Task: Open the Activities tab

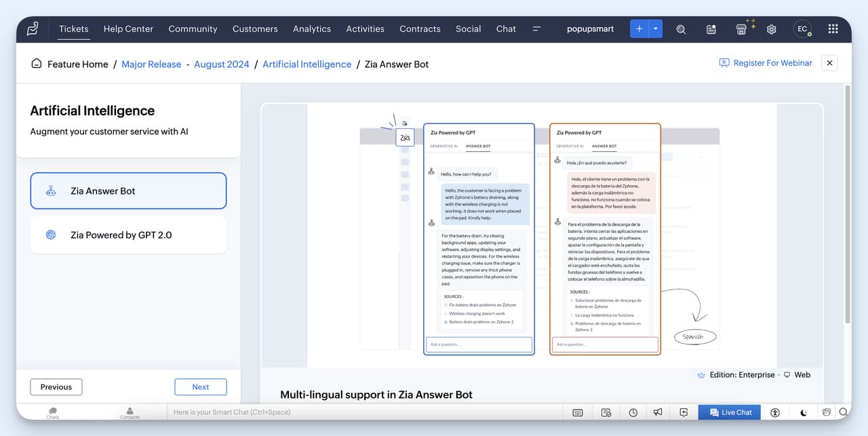Action: [x=365, y=29]
